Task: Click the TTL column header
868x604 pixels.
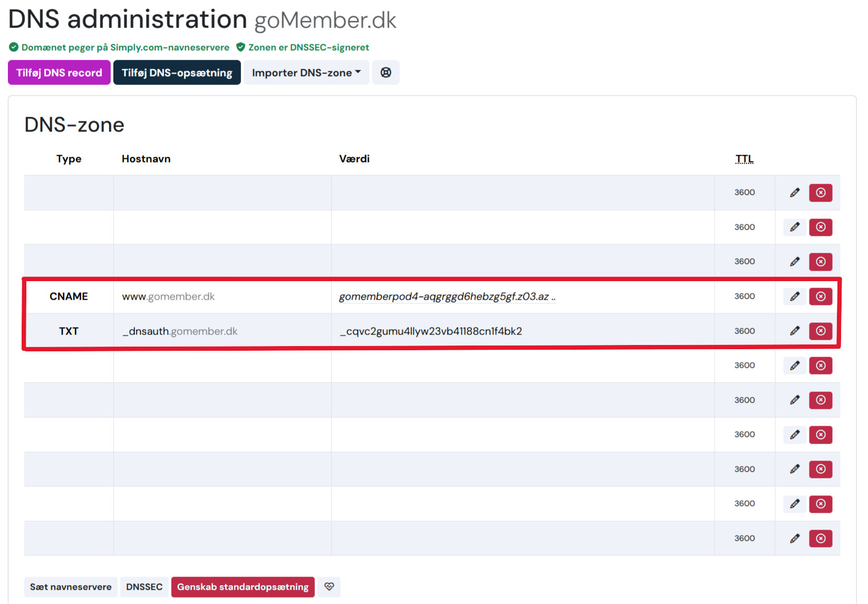Action: click(745, 159)
